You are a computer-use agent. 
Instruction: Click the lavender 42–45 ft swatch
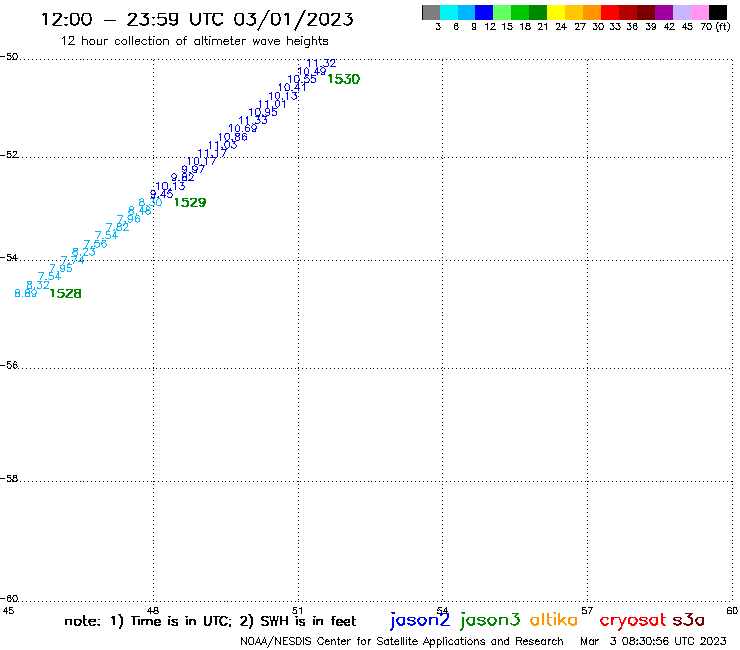click(x=681, y=12)
